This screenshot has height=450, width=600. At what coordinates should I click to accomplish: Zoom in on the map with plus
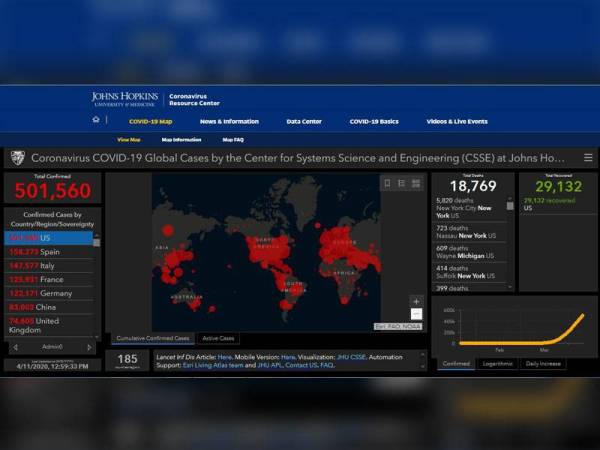416,301
